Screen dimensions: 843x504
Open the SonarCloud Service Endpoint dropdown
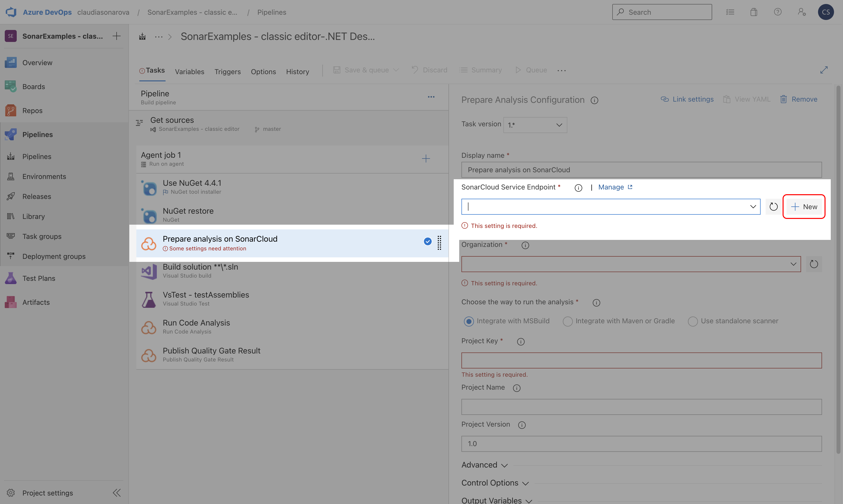click(611, 207)
